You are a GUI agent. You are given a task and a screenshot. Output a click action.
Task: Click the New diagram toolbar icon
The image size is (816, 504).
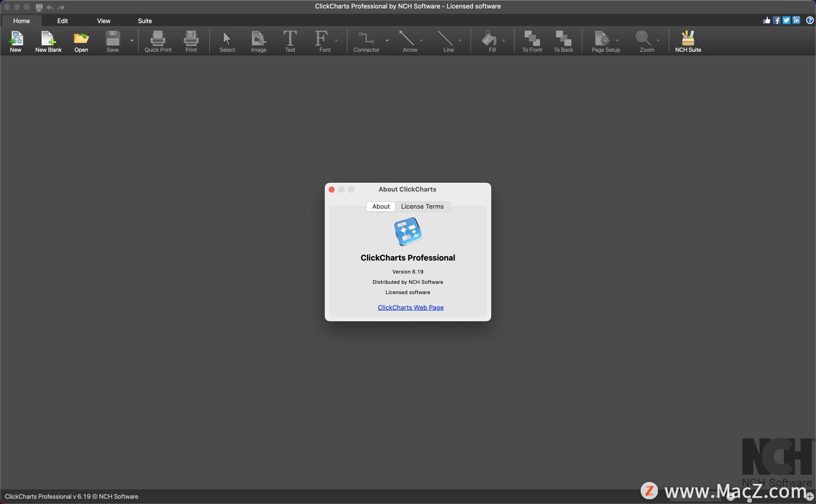[16, 42]
